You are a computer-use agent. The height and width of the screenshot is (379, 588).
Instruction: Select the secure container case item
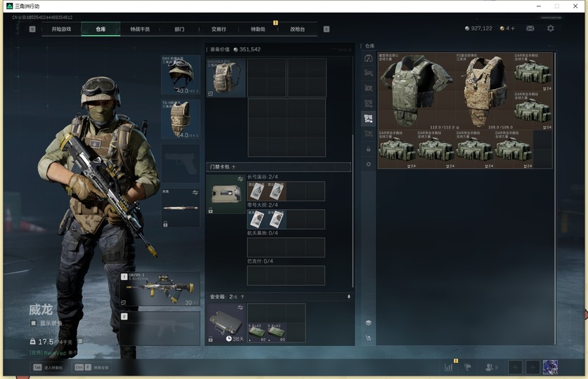226,323
